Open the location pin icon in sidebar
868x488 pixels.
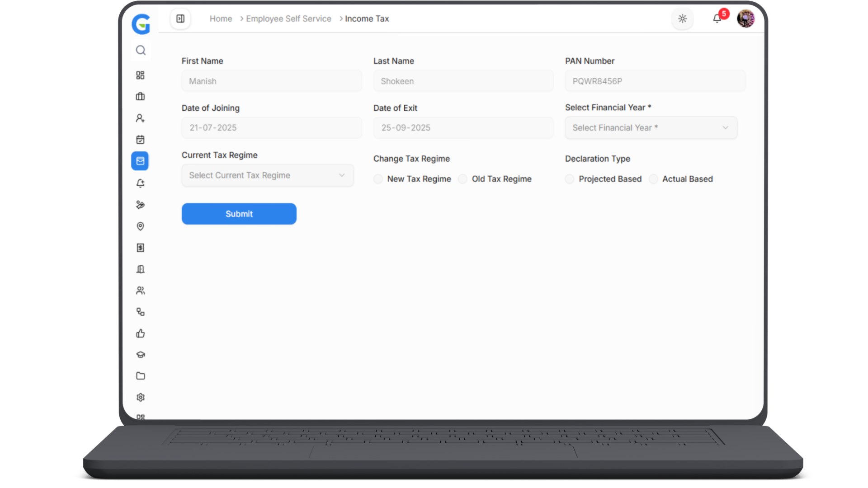[x=140, y=226]
